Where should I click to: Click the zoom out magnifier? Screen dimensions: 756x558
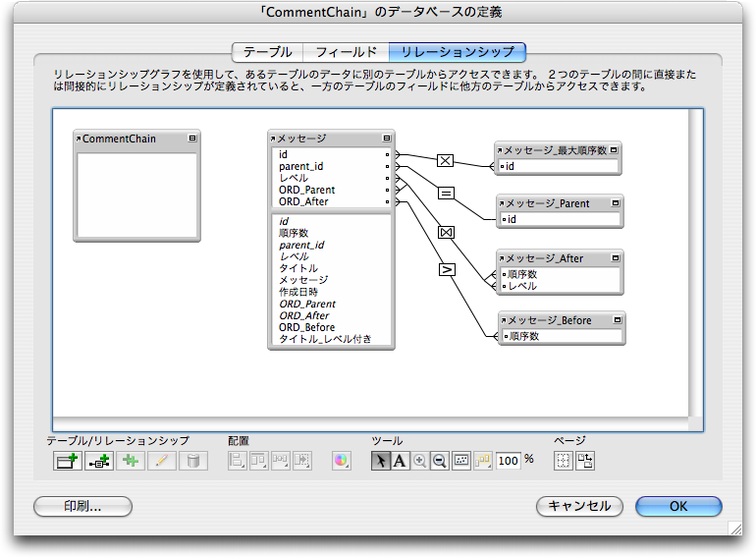pyautogui.click(x=440, y=461)
